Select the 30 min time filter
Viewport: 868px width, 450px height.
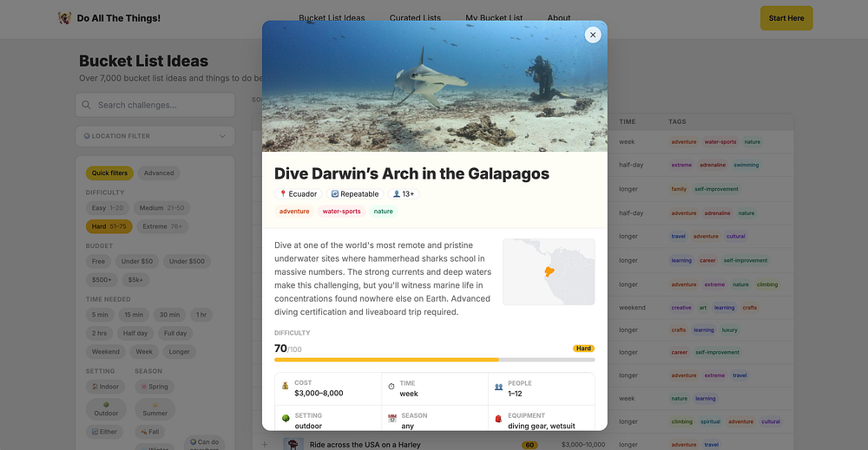coord(169,315)
